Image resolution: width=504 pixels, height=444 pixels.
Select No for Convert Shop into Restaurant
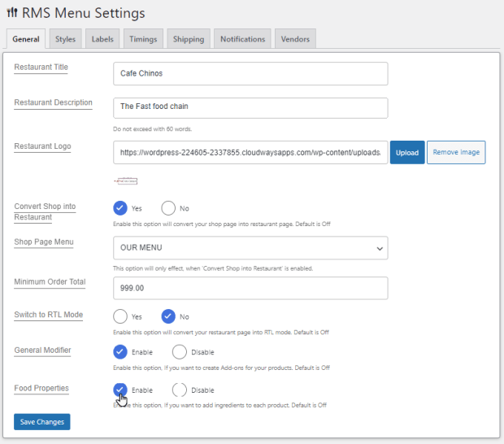coord(168,208)
